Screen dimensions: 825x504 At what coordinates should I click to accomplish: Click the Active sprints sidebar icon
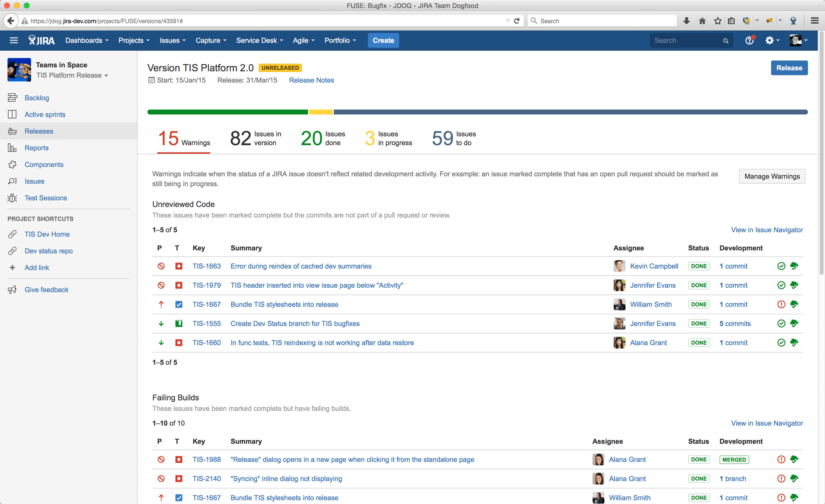coord(12,114)
